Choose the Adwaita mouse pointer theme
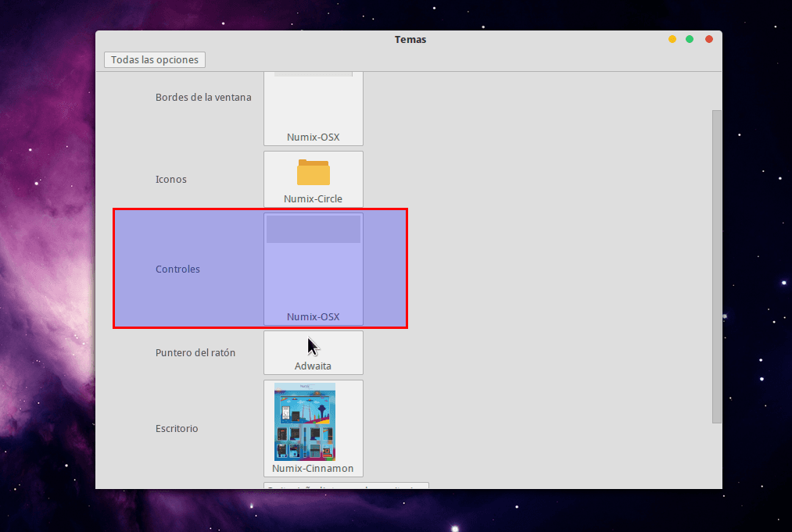Image resolution: width=792 pixels, height=532 pixels. (313, 352)
